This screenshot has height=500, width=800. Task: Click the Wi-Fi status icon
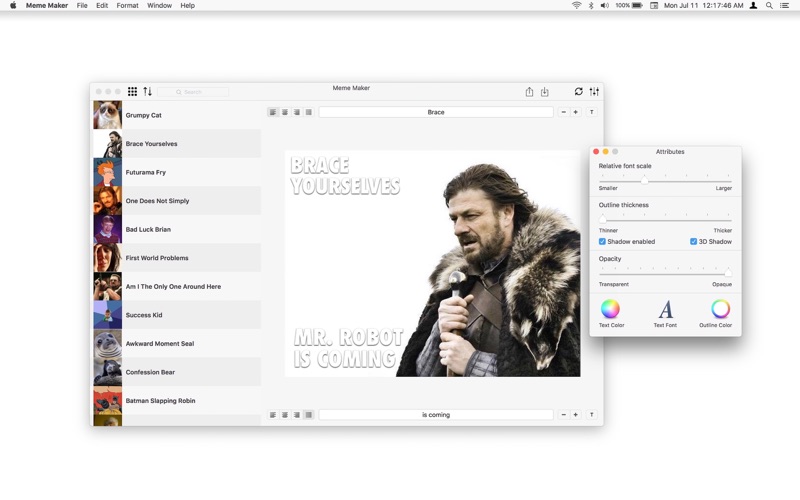[x=577, y=6]
